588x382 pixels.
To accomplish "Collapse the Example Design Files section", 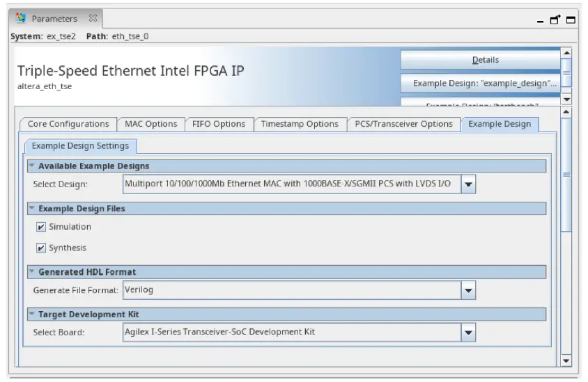I will coord(32,208).
